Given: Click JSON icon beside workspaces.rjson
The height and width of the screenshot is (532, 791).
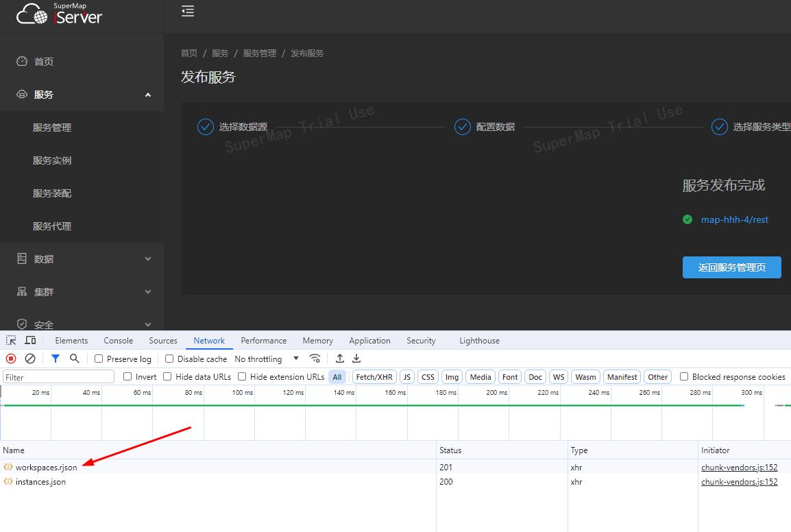Looking at the screenshot, I should (8, 467).
